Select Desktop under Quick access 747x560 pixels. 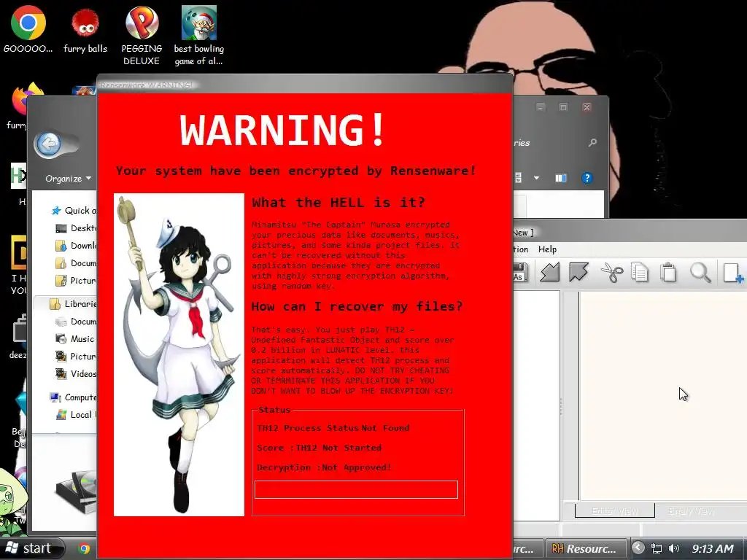(77, 228)
